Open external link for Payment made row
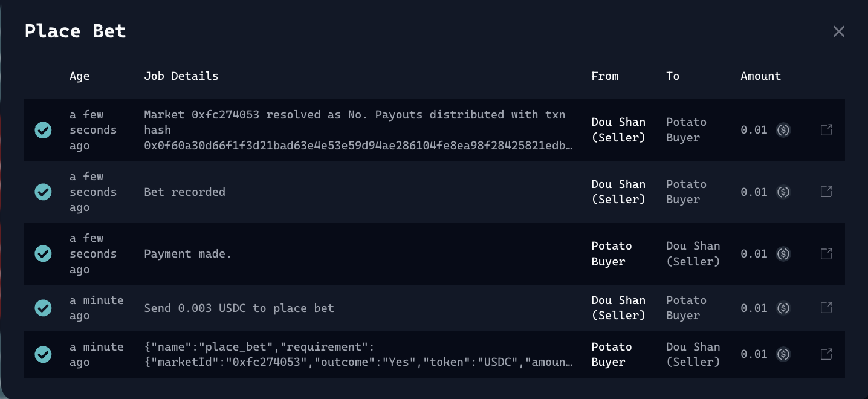868x399 pixels. point(826,254)
